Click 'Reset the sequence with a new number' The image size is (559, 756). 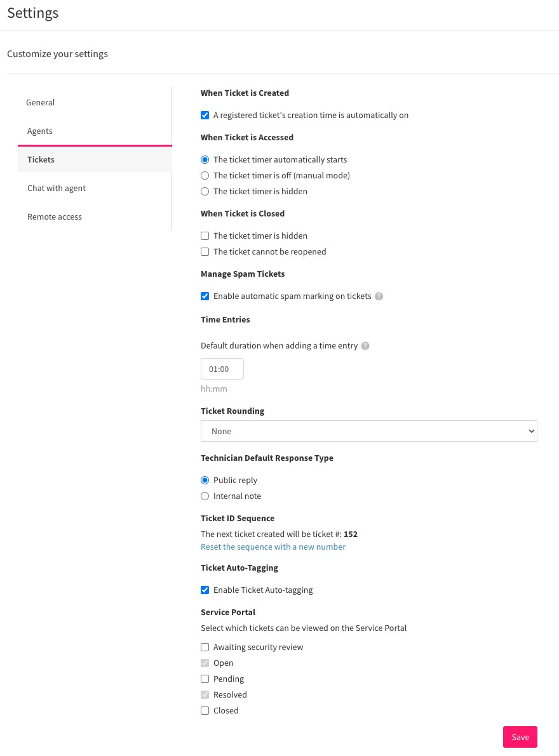273,547
